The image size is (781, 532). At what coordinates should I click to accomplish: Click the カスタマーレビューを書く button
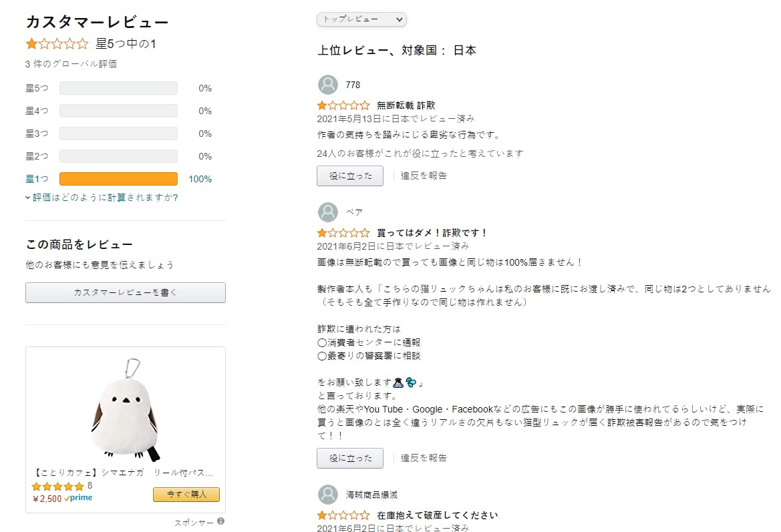point(126,292)
